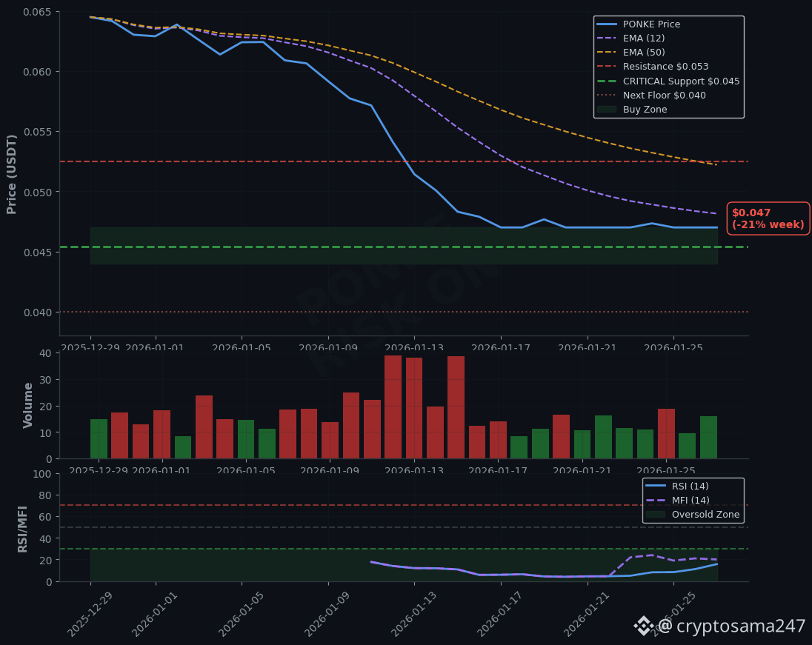
Task: Click the 0.060 price axis tick
Action: 37,72
